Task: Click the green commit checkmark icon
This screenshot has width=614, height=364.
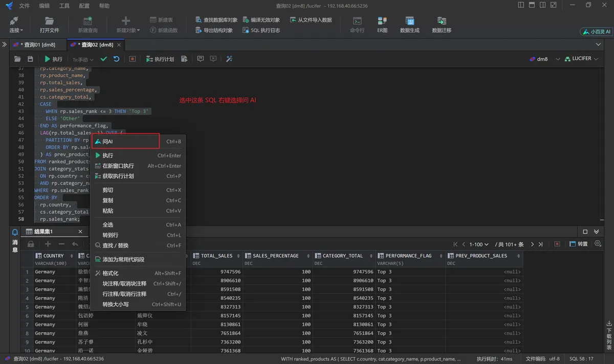Action: pyautogui.click(x=104, y=59)
